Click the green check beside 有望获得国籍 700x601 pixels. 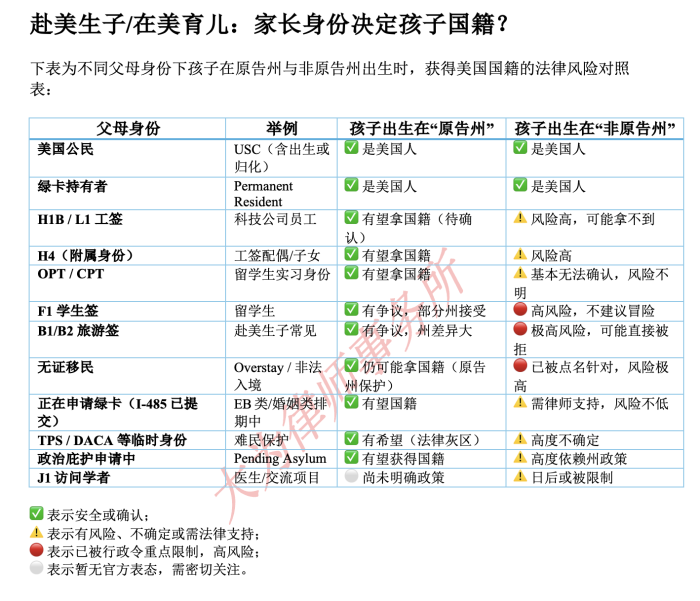coord(351,457)
